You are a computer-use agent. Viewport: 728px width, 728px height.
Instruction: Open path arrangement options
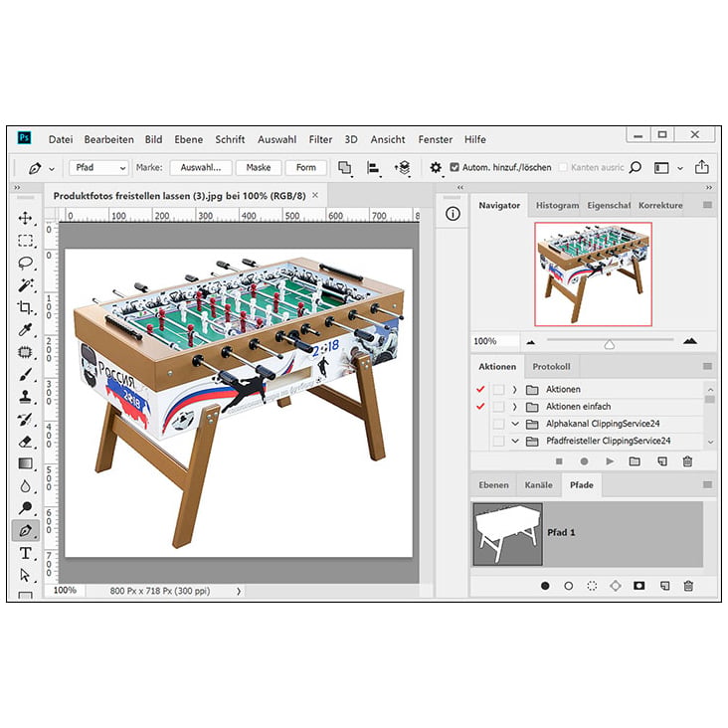tap(402, 168)
